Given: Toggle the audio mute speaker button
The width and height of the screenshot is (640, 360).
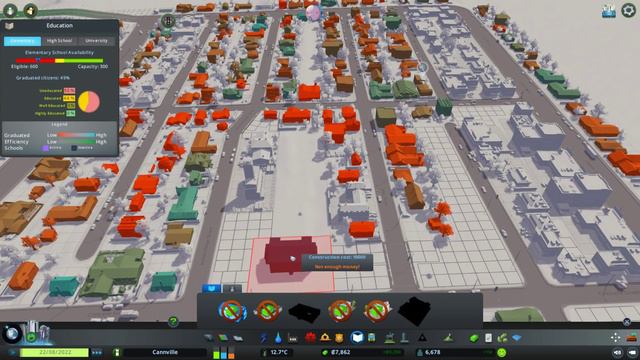Looking at the screenshot, I should 617,353.
